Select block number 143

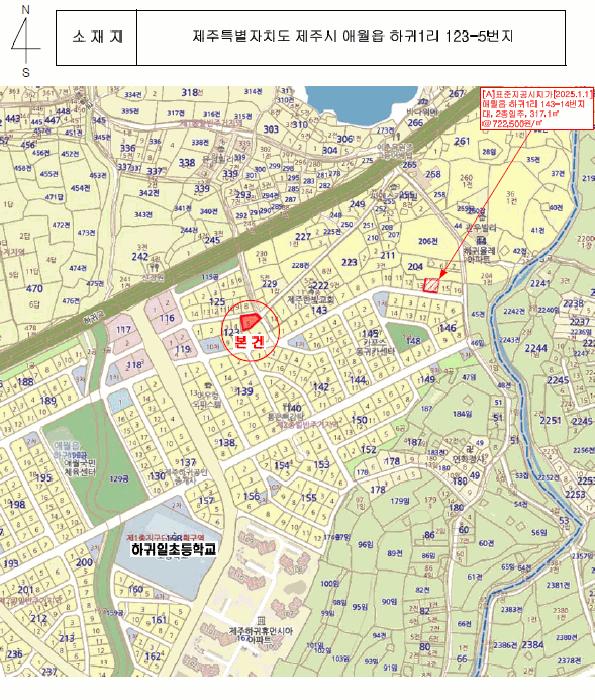(319, 310)
